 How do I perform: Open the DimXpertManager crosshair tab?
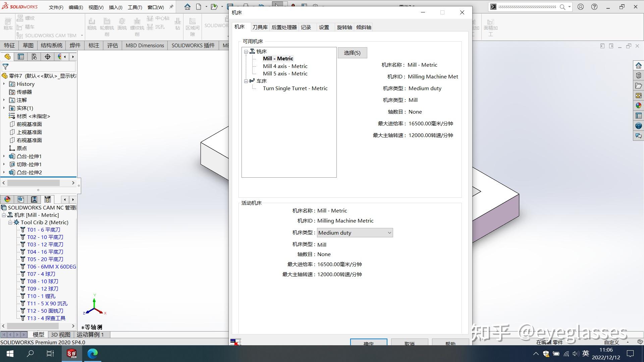pos(48,57)
